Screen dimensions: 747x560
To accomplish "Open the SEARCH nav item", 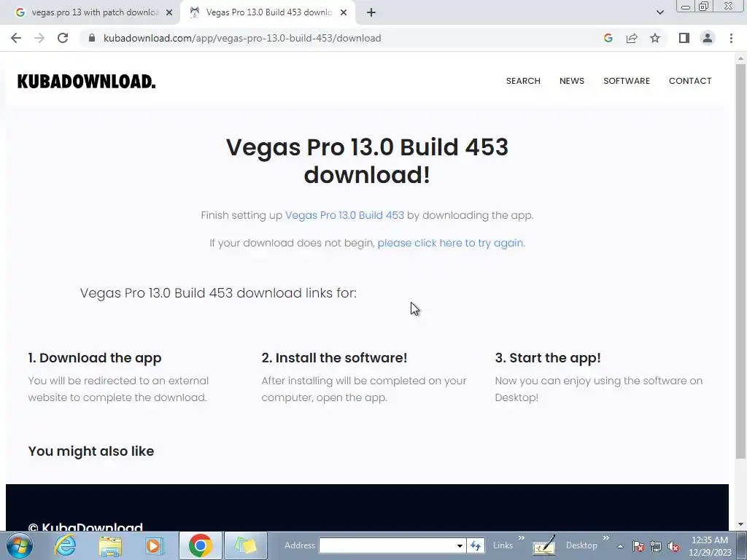I will point(523,81).
